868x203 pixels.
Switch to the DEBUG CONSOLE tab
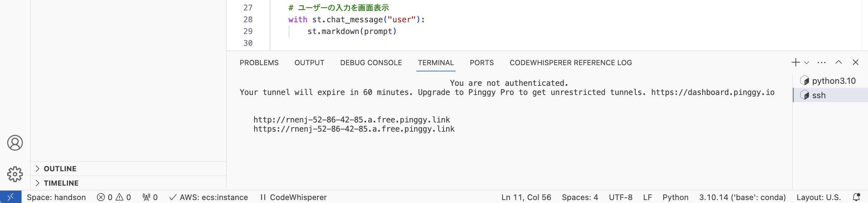371,63
